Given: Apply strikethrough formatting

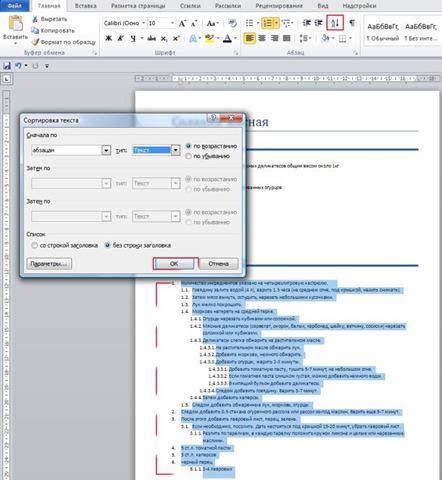Looking at the screenshot, I should (152, 39).
